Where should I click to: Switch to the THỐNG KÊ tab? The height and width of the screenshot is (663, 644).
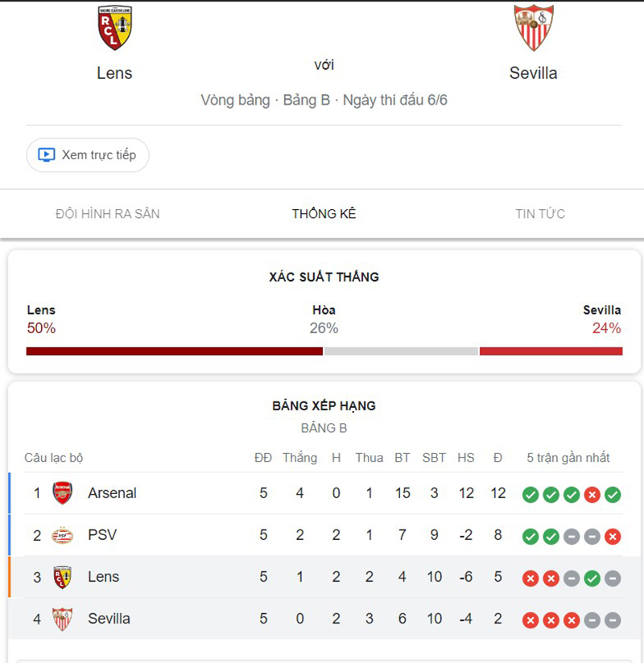click(x=324, y=214)
